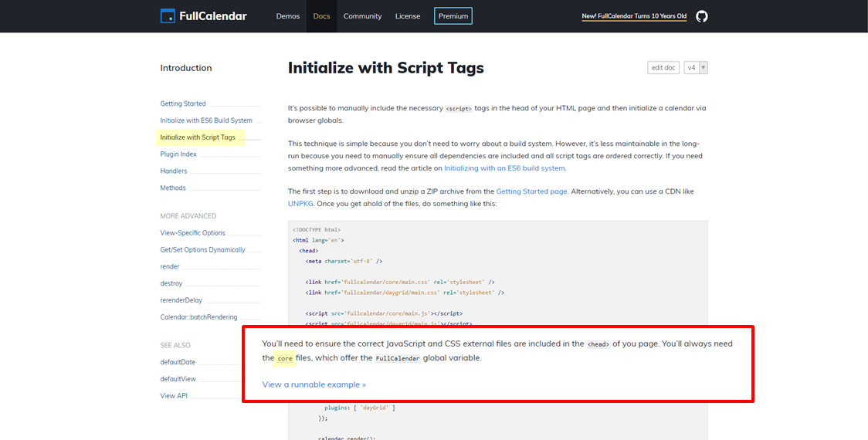Follow the Getting Started page link in the text
Image resolution: width=868 pixels, height=440 pixels.
[531, 191]
